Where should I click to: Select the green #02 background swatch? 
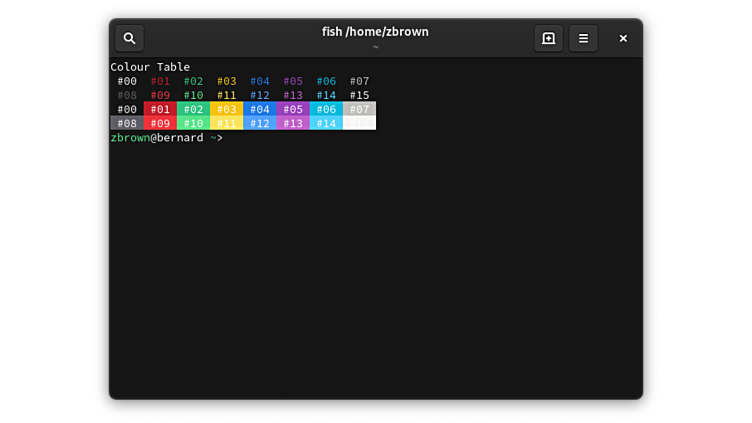[x=193, y=109]
